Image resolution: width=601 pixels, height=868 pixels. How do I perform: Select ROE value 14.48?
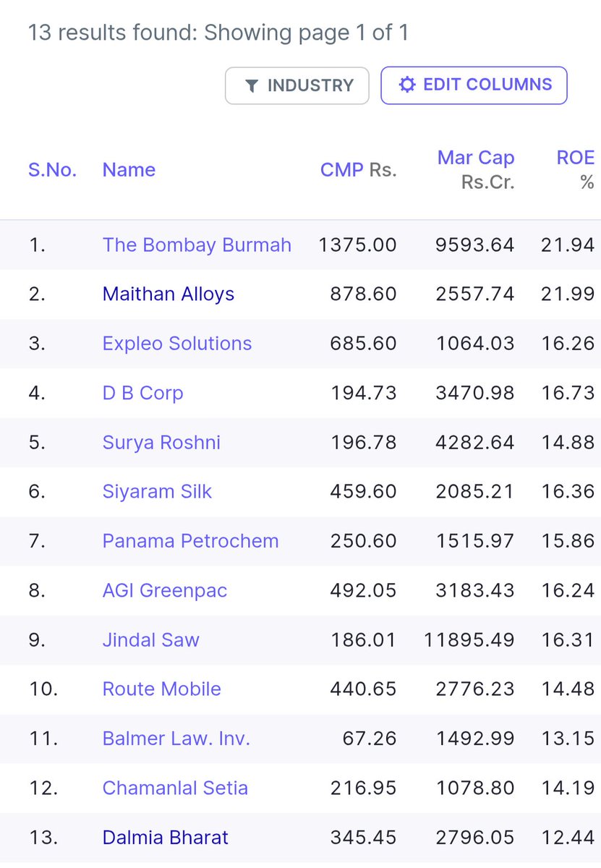pyautogui.click(x=568, y=689)
